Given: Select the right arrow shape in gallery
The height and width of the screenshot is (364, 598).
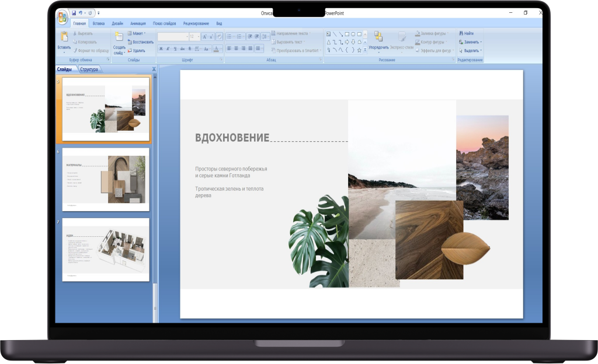Looking at the screenshot, I should click(347, 42).
